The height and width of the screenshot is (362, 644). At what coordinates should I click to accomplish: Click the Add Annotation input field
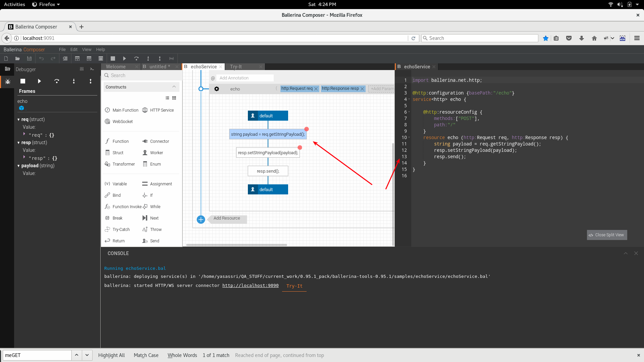tap(245, 78)
